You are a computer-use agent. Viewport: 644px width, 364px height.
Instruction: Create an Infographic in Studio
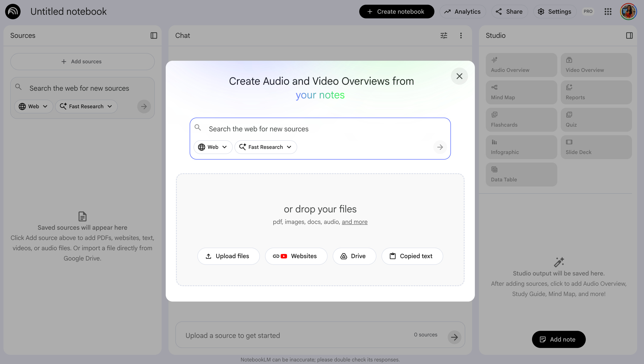[x=521, y=147]
